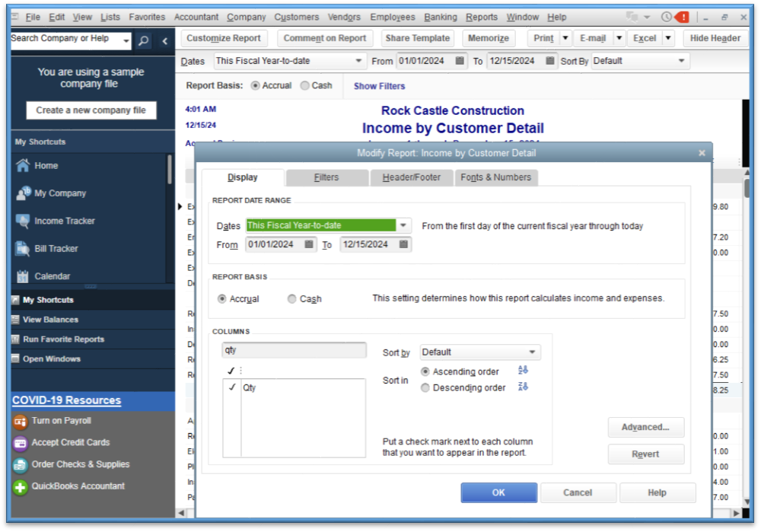The height and width of the screenshot is (532, 761).
Task: Select Accrual in report toolbar basis
Action: click(x=255, y=85)
